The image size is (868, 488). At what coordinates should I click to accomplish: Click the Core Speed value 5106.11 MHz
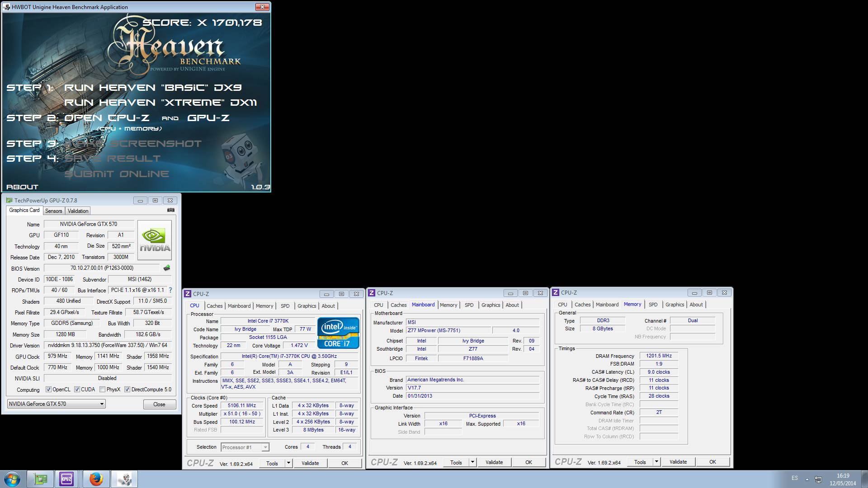pos(242,406)
